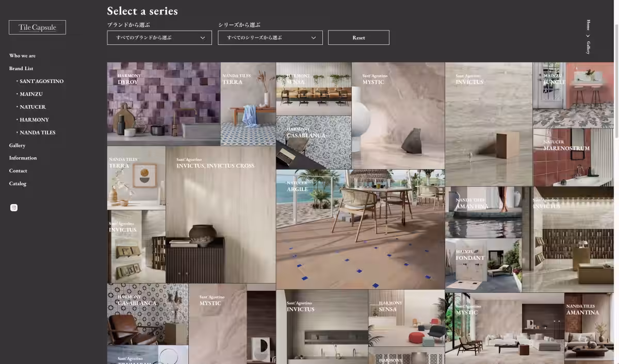
Task: Select HARMONY in the sidebar brand list
Action: (x=34, y=120)
